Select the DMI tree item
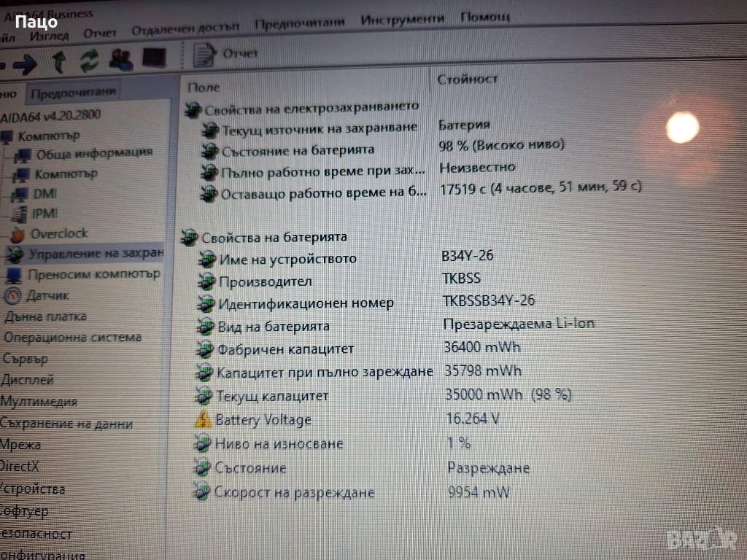747x560 pixels. click(44, 194)
